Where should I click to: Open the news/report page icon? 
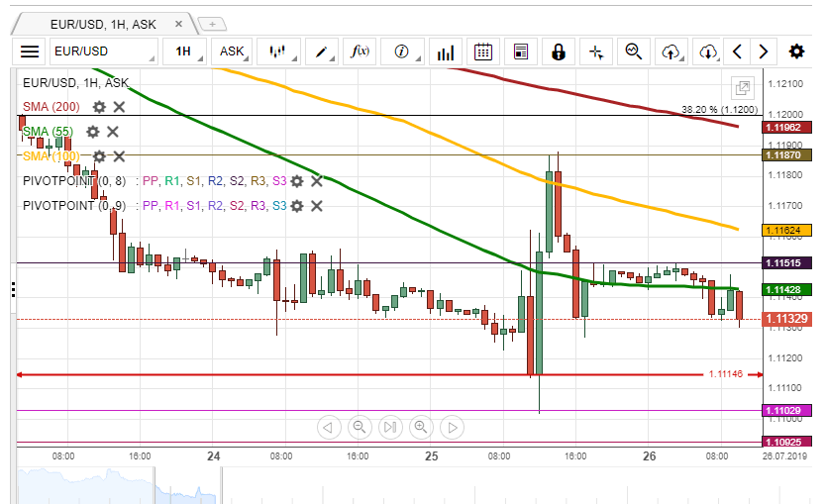point(521,51)
